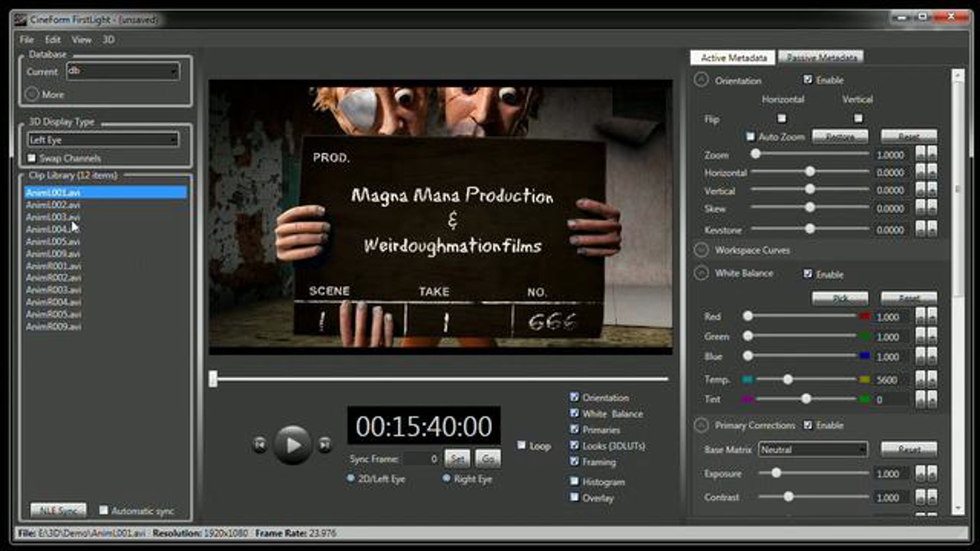Show the Histogram via its checkbox
980x551 pixels.
(x=574, y=481)
